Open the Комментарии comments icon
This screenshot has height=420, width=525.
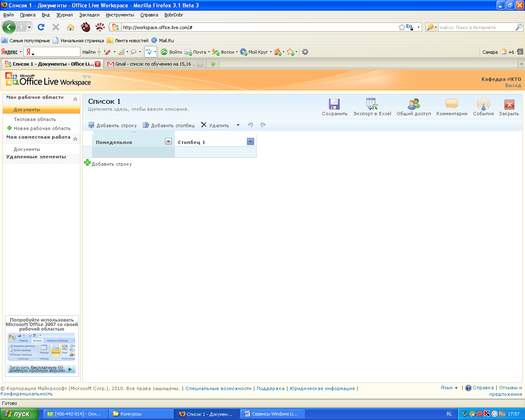(452, 104)
